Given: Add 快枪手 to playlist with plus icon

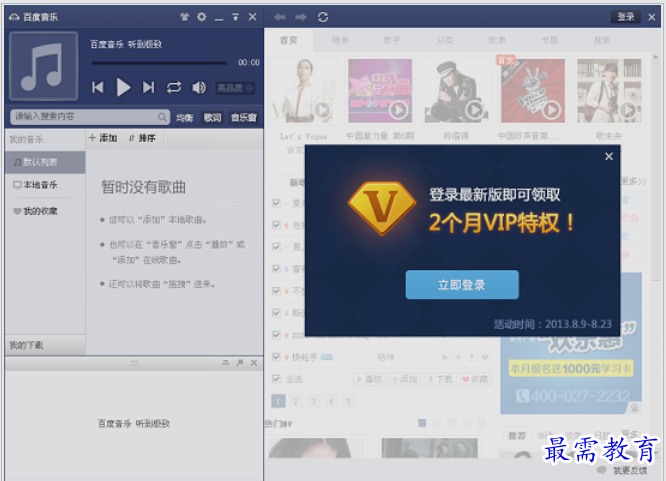Looking at the screenshot, I should [458, 357].
